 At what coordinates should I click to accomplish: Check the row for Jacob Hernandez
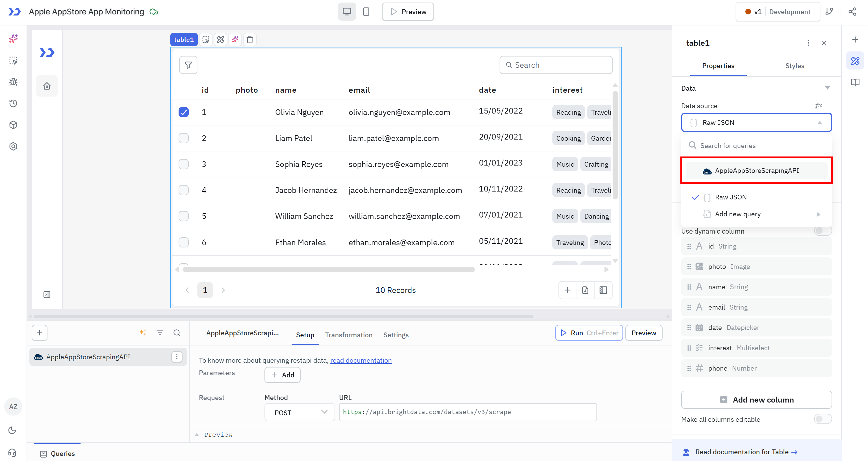(x=184, y=190)
